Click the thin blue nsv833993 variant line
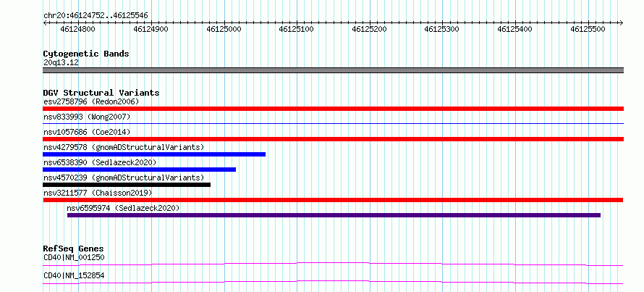This screenshot has height=292, width=644. [x=333, y=123]
